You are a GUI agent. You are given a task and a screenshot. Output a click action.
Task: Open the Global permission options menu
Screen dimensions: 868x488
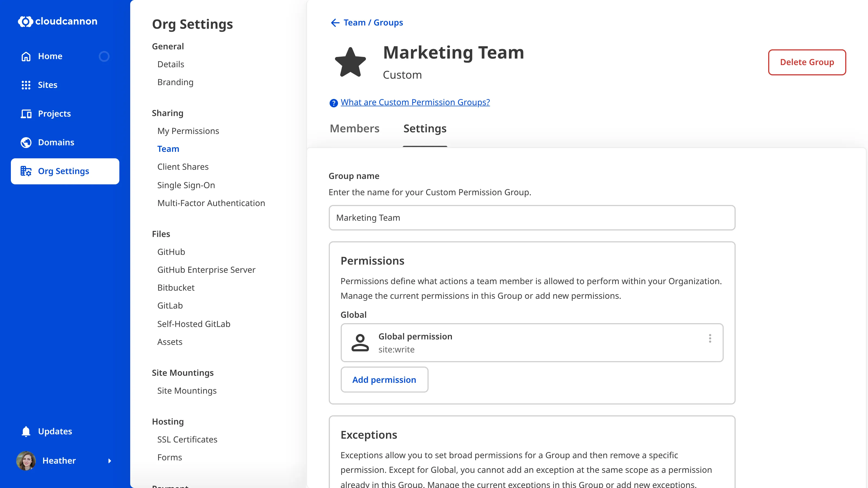tap(710, 338)
